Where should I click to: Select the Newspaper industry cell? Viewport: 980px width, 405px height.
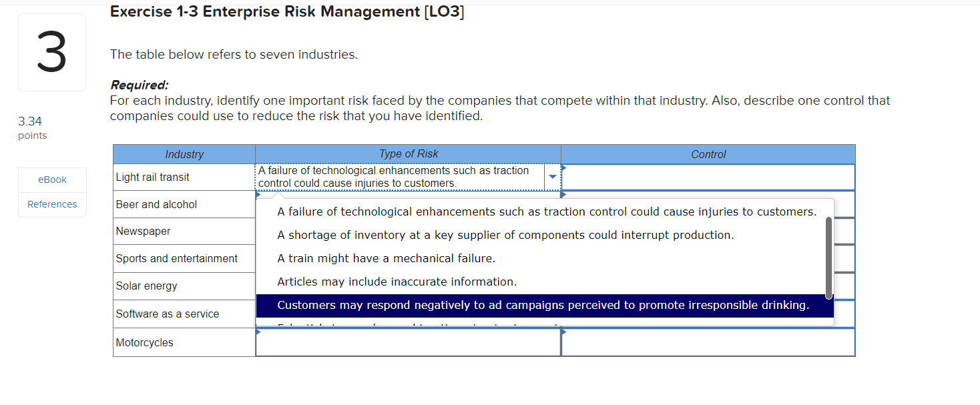coord(143,231)
